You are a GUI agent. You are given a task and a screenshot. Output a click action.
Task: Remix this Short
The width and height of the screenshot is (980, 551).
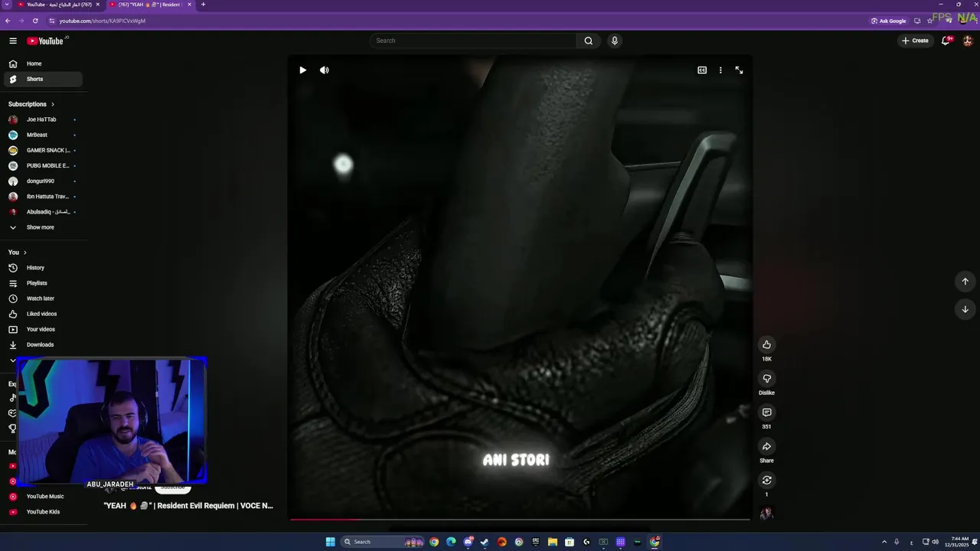[766, 480]
